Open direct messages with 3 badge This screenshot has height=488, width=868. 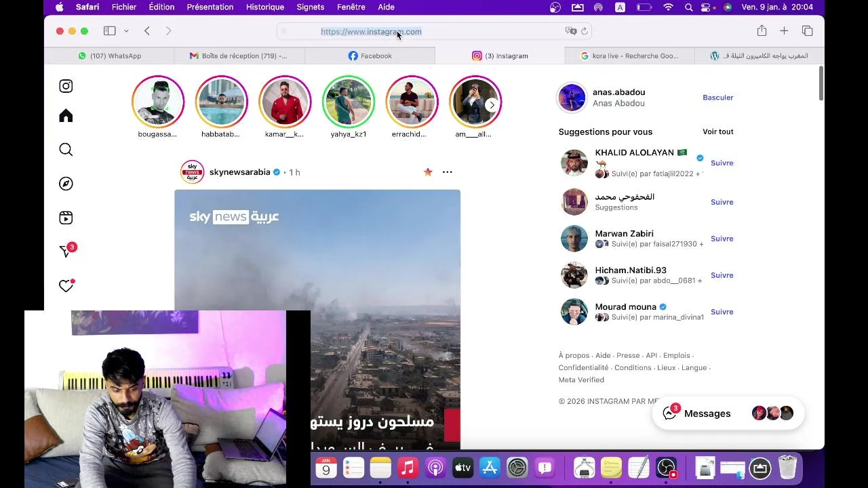tap(67, 250)
